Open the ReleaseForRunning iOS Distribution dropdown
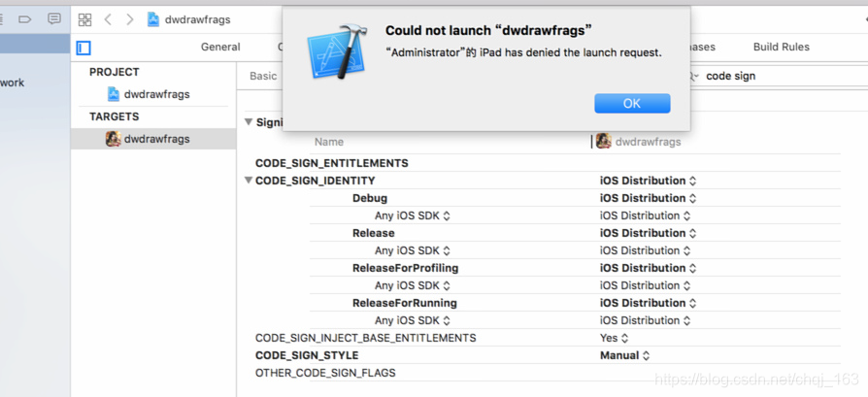868x397 pixels. [648, 303]
